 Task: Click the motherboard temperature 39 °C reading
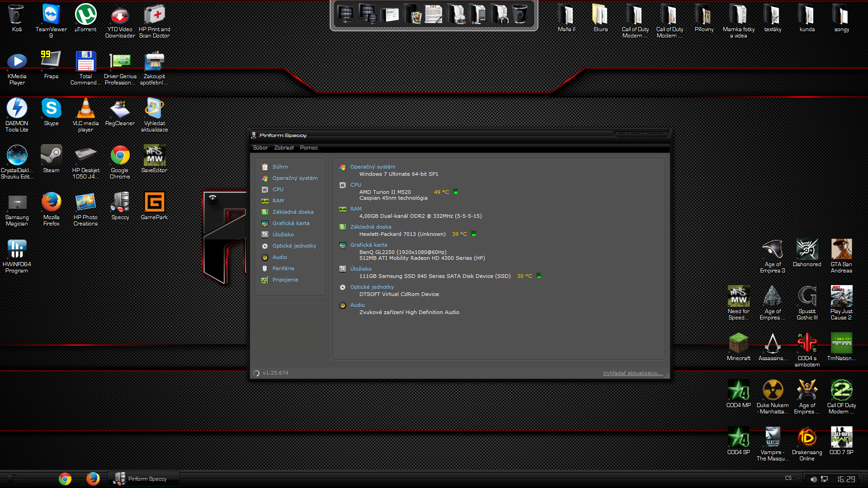pyautogui.click(x=459, y=234)
